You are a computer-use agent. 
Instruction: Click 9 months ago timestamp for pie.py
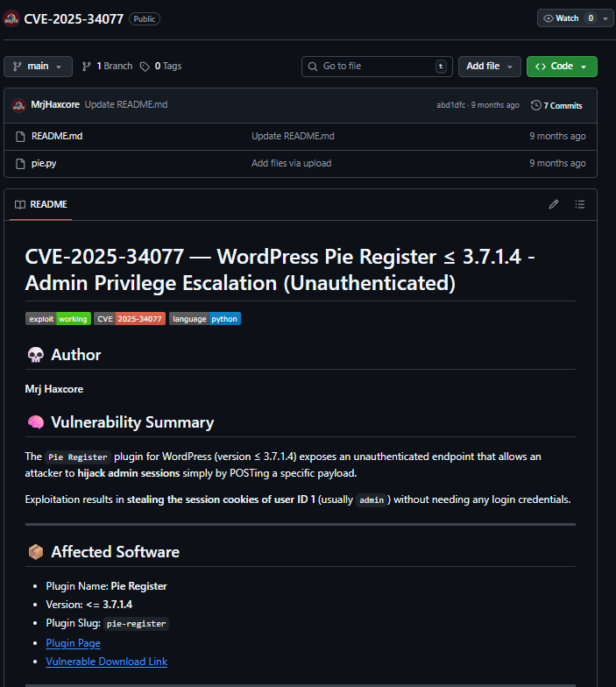(x=557, y=163)
